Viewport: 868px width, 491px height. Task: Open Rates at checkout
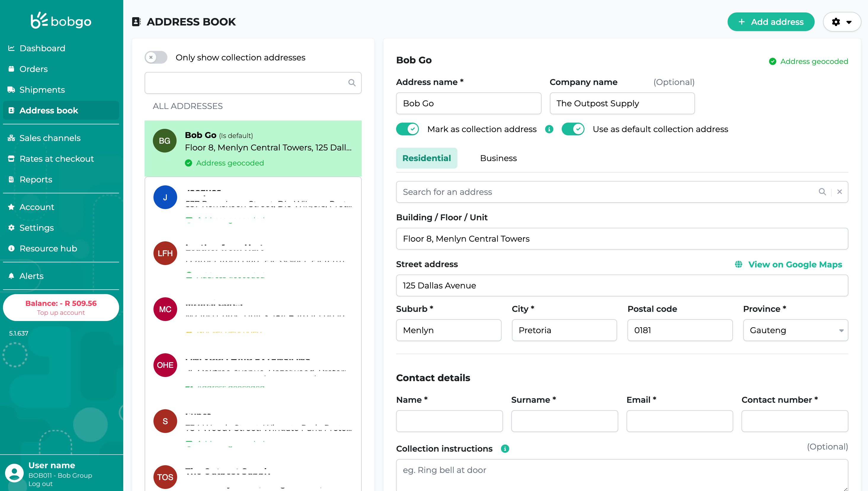pos(56,158)
